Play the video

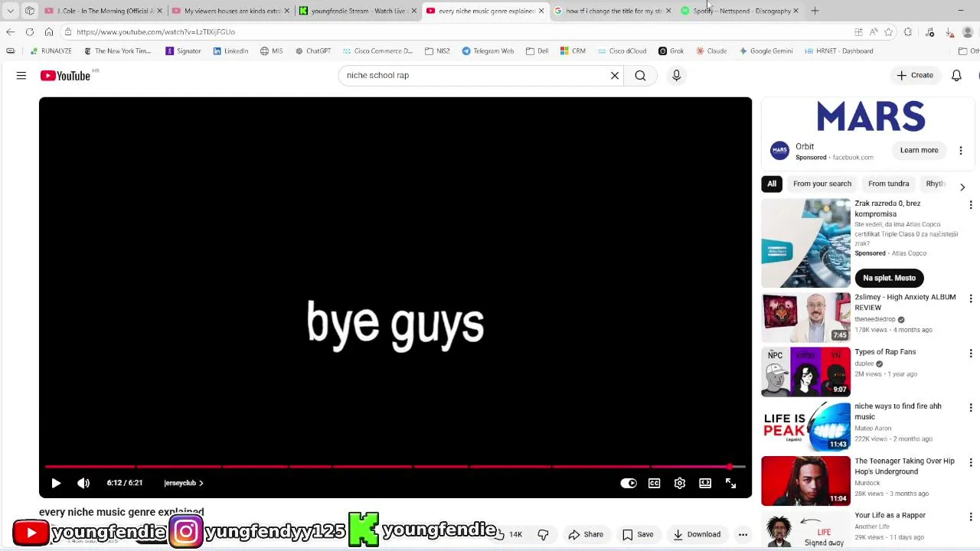(x=56, y=483)
